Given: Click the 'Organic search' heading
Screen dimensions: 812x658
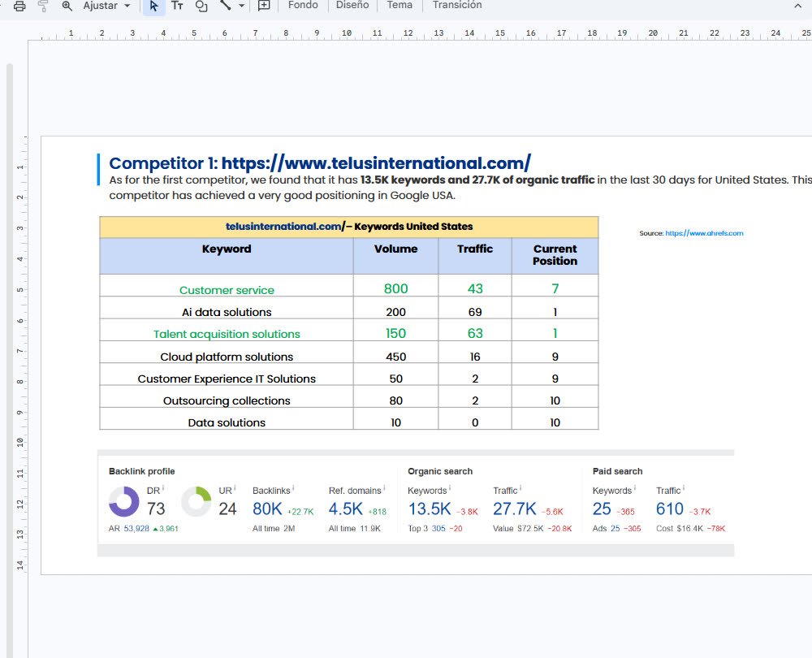Looking at the screenshot, I should (x=439, y=471).
